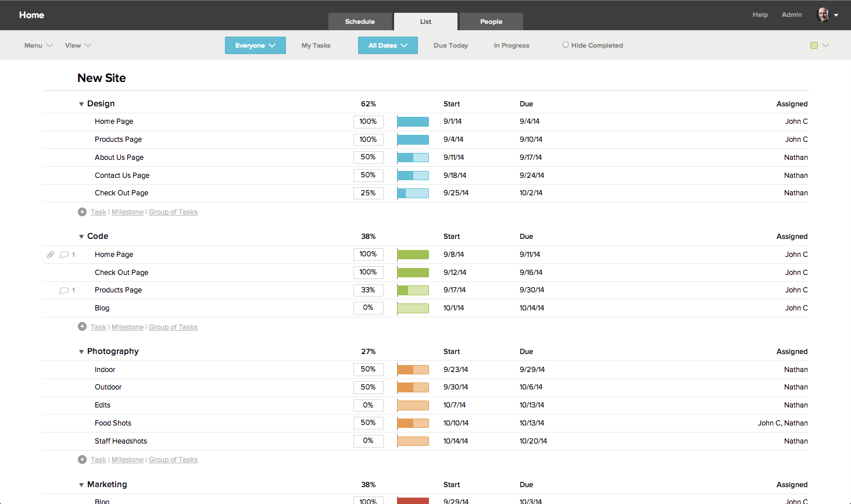
Task: Click progress bar for Code Products Page
Action: 413,290
